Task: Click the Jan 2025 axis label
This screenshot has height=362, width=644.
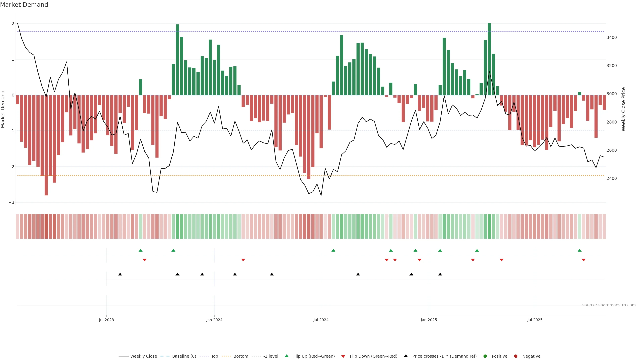Action: (429, 320)
